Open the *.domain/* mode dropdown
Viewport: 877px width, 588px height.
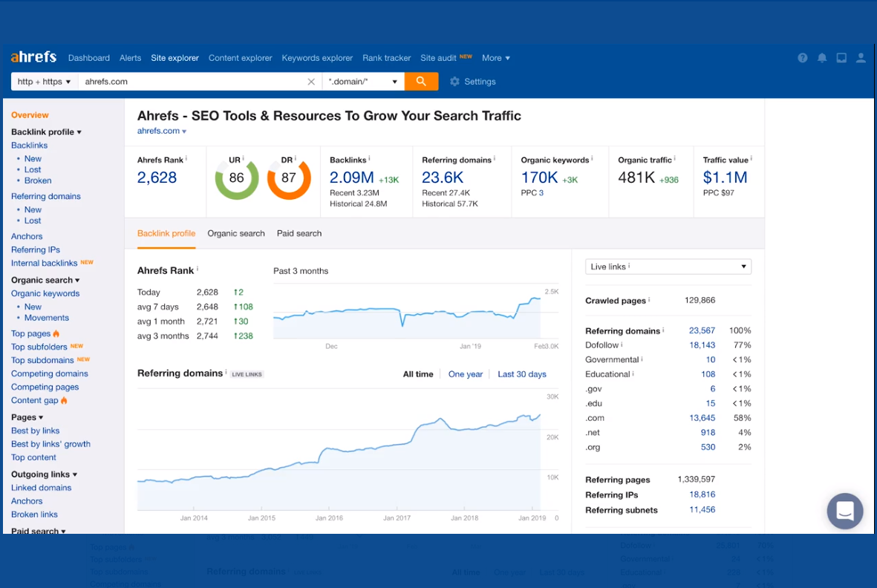point(362,82)
